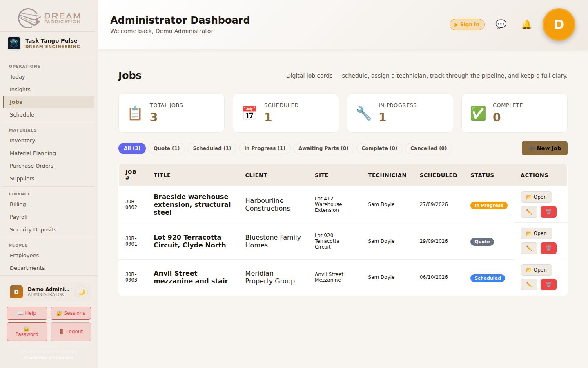The image size is (588, 368).
Task: Click the Help button
Action: [x=27, y=313]
